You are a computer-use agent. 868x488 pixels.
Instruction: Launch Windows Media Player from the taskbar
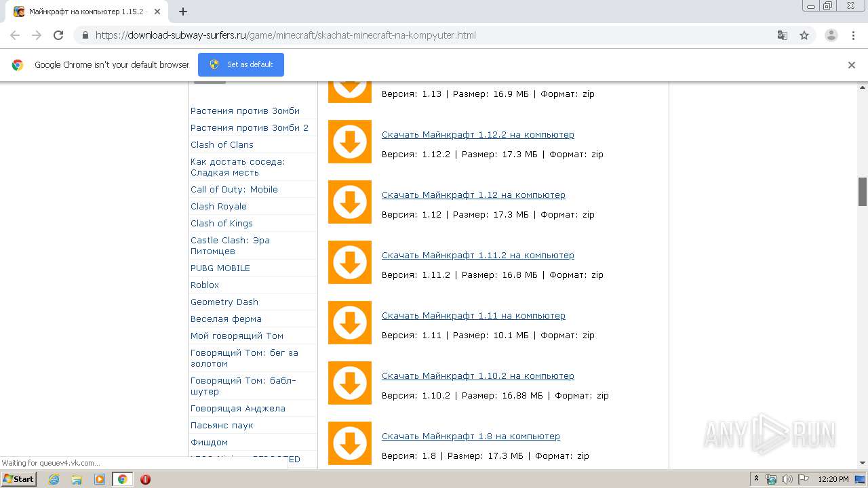click(x=100, y=479)
